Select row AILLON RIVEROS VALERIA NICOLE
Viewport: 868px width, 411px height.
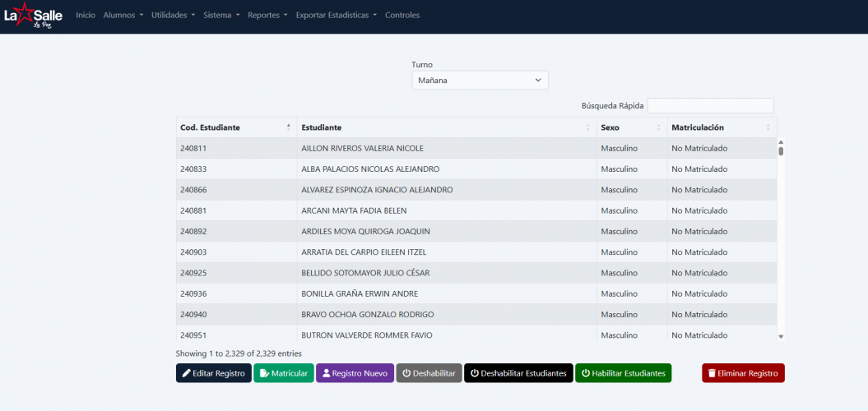click(x=476, y=148)
